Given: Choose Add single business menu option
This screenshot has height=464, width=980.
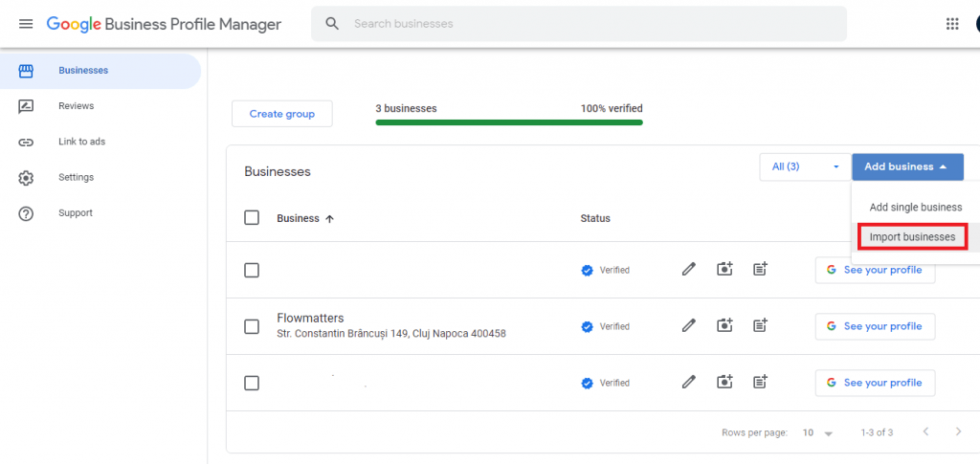Looking at the screenshot, I should point(916,208).
